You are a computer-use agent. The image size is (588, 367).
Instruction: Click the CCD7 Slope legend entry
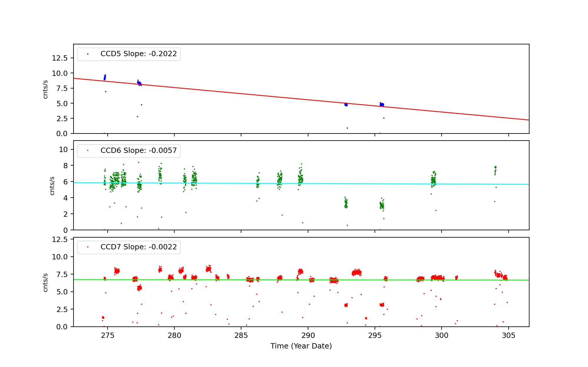[138, 247]
